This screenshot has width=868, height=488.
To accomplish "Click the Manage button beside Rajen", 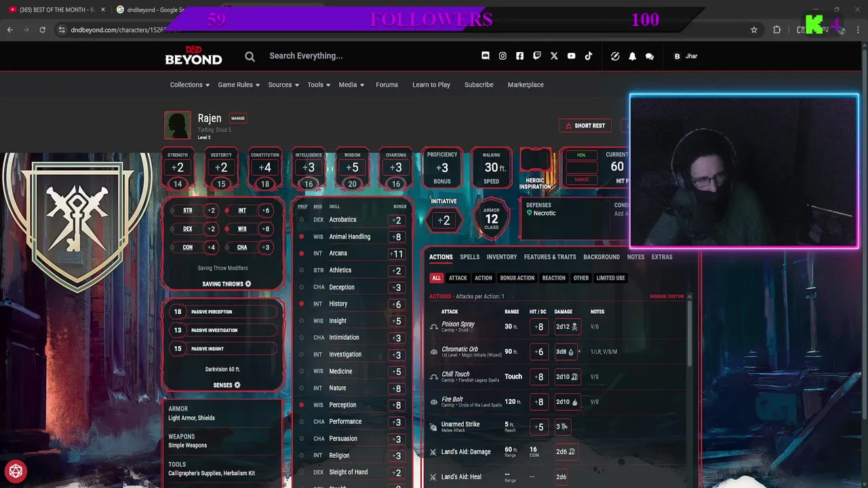I will pyautogui.click(x=238, y=118).
